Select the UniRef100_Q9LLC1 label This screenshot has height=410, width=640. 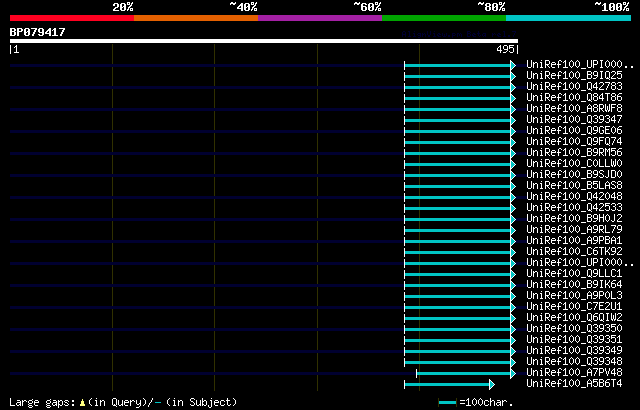pos(574,274)
